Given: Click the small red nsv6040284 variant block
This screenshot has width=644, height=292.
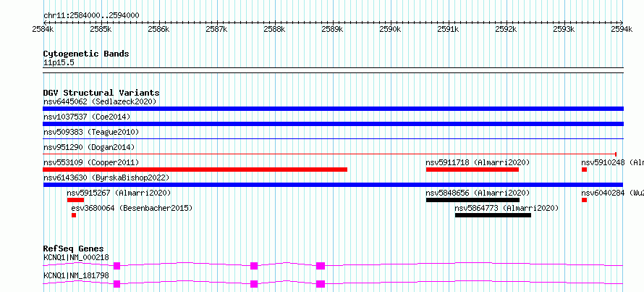Looking at the screenshot, I should (584, 200).
